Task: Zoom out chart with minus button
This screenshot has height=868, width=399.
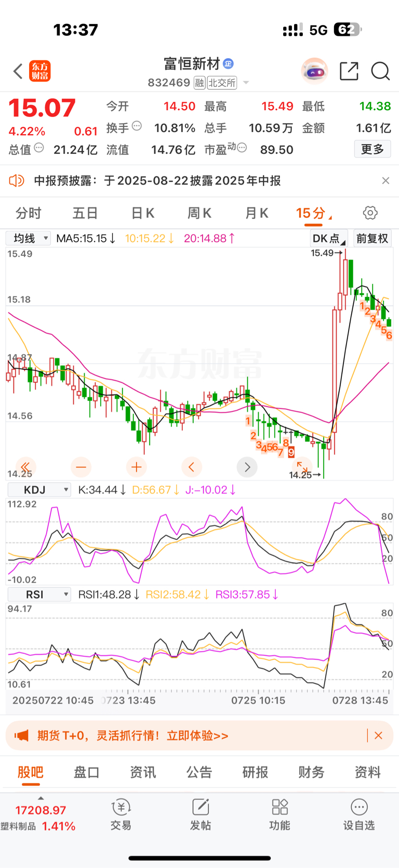Action: point(81,467)
